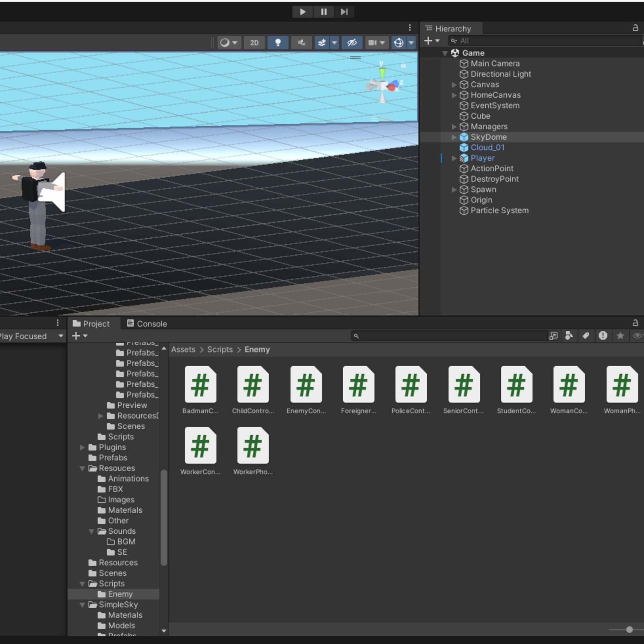Select EventSystem in Hierarchy
Screen dimensions: 644x644
pyautogui.click(x=495, y=105)
